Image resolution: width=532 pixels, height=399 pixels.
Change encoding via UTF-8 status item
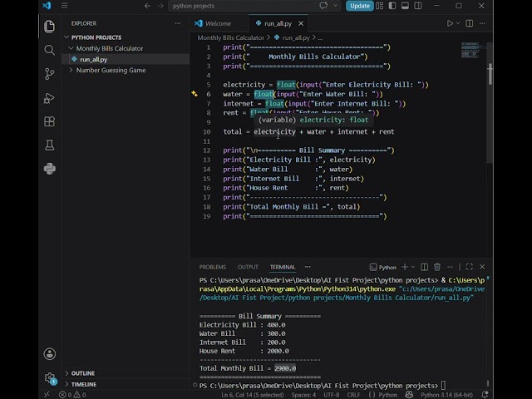(331, 395)
